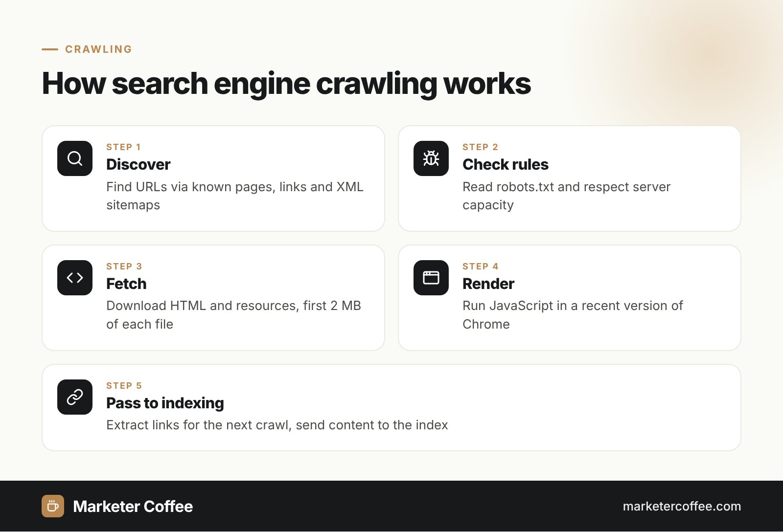Select the "Discover" step title
This screenshot has width=783, height=532.
click(138, 164)
